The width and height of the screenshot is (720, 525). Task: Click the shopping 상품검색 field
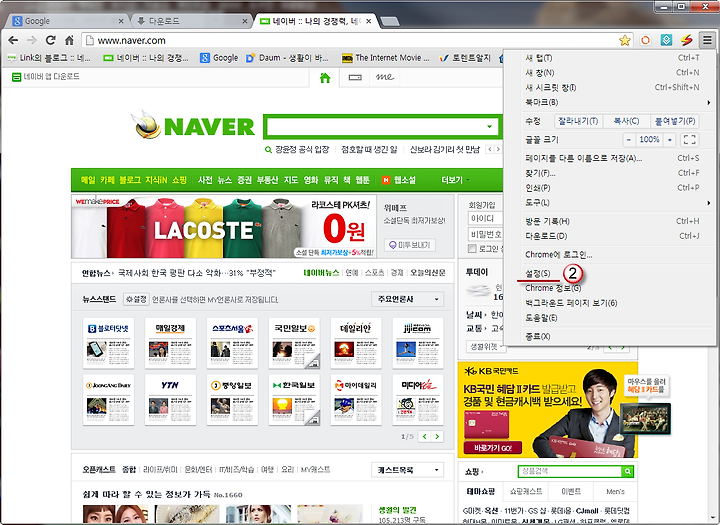tap(569, 471)
